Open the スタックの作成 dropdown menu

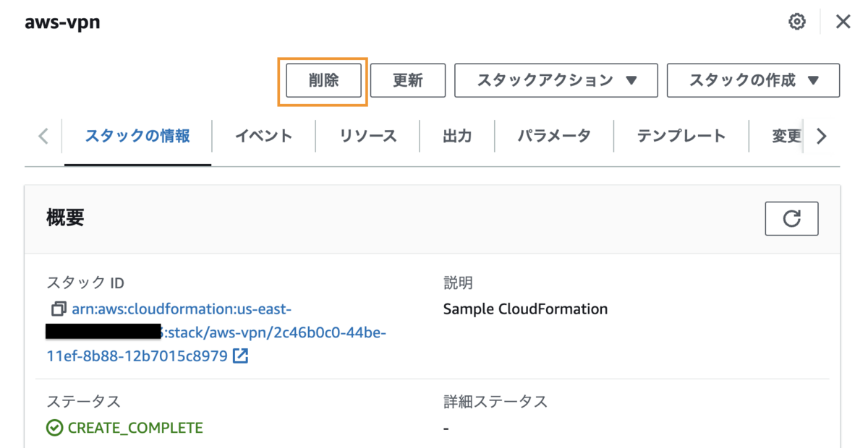pyautogui.click(x=753, y=80)
